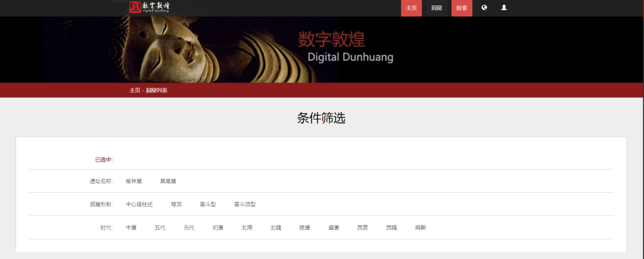The width and height of the screenshot is (644, 259).
Task: Open the user account icon
Action: click(504, 7)
